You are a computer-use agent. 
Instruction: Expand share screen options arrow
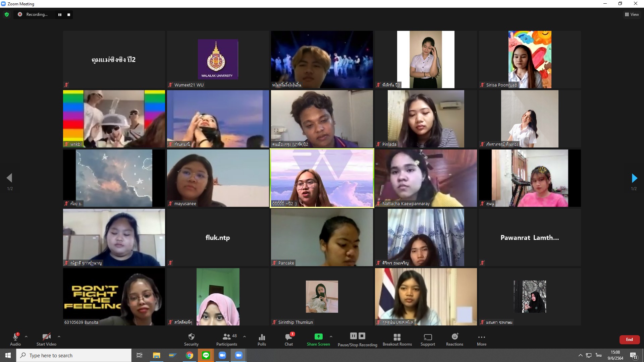[331, 337]
